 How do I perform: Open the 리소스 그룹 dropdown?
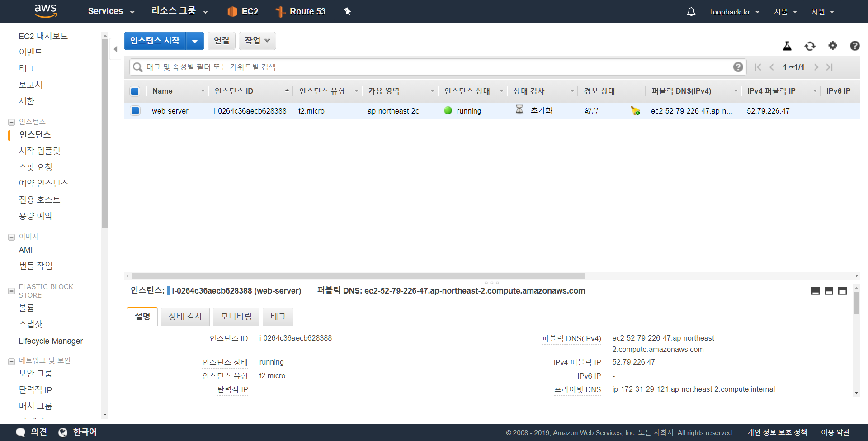click(179, 11)
